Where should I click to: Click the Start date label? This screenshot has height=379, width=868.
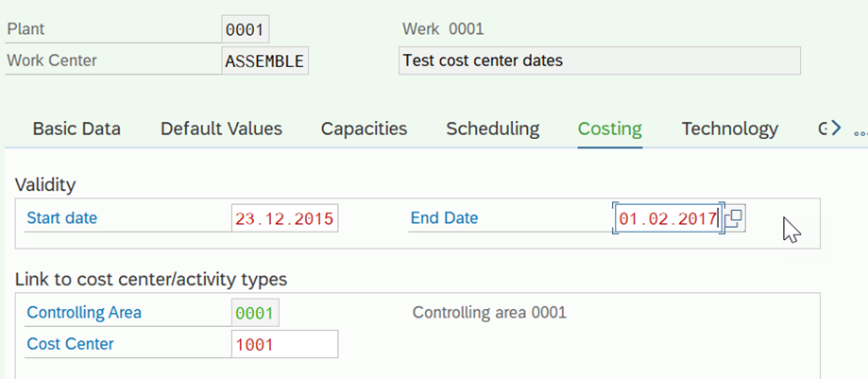pos(62,217)
